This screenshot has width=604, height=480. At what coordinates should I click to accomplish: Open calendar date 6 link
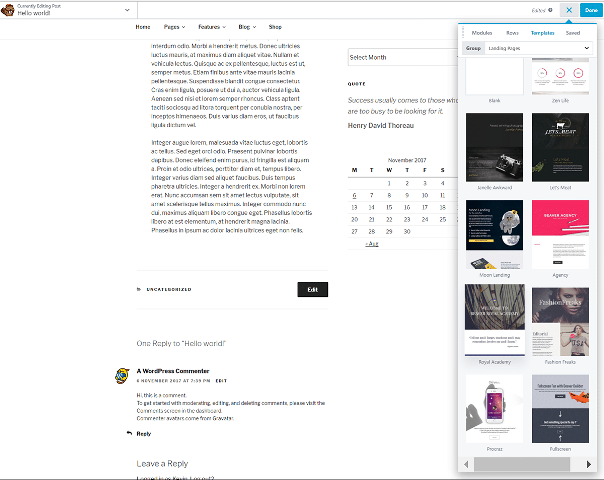pyautogui.click(x=354, y=195)
